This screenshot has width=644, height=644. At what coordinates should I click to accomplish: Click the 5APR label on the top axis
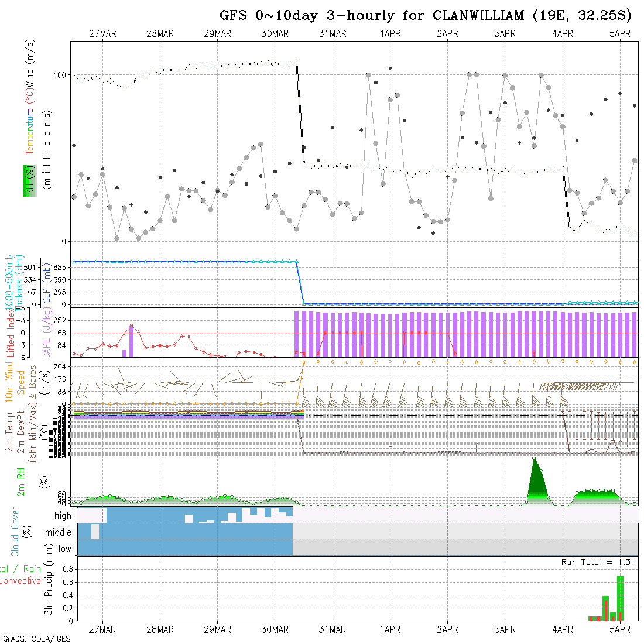[x=620, y=34]
